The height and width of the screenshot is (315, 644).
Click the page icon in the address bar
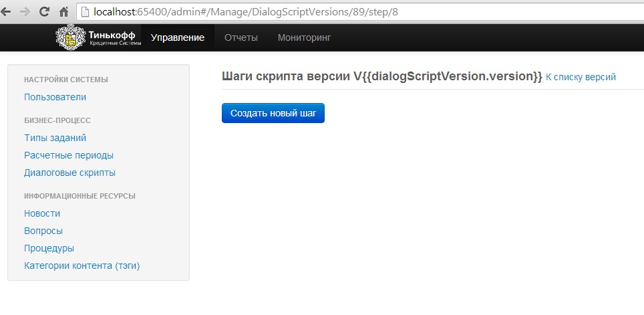point(85,12)
